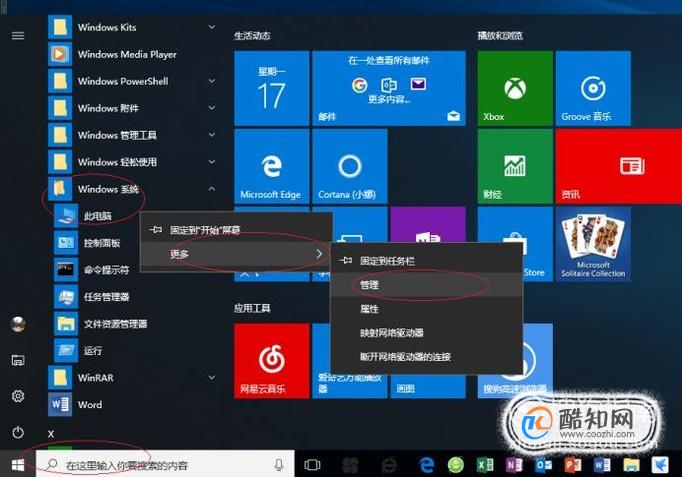Open OneNote from the taskbar
The height and width of the screenshot is (477, 682).
coord(514,465)
